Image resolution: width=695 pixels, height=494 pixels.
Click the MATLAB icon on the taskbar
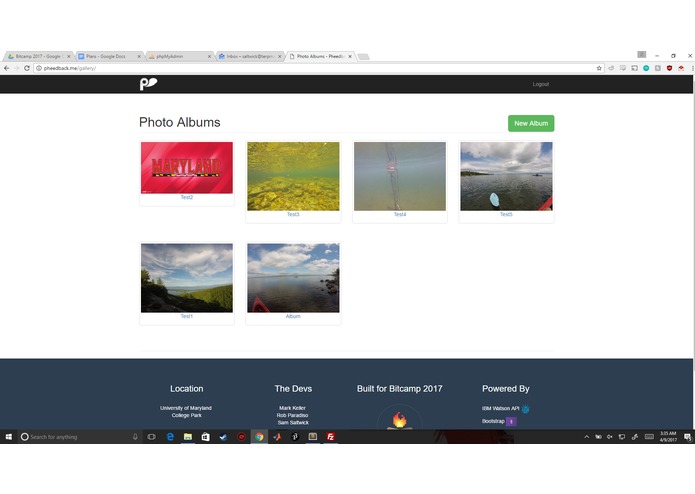coord(277,437)
